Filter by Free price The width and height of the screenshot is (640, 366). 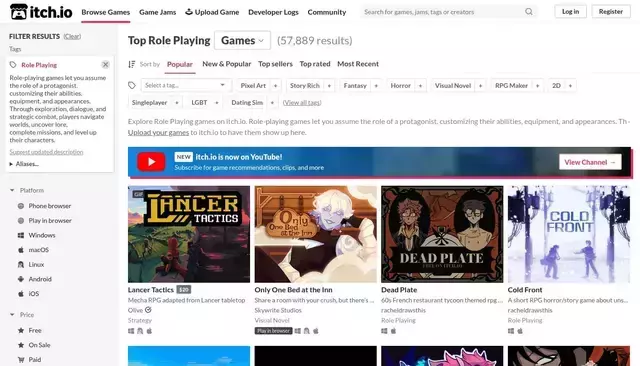(x=29, y=330)
